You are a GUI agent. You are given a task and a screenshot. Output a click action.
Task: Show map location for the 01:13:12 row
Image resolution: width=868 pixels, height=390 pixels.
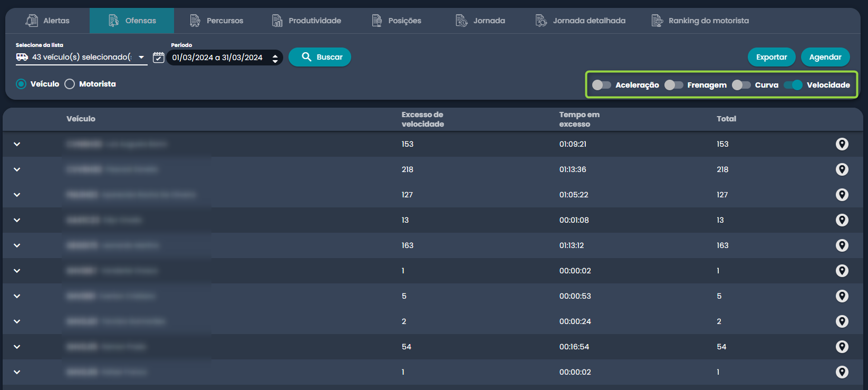point(842,245)
